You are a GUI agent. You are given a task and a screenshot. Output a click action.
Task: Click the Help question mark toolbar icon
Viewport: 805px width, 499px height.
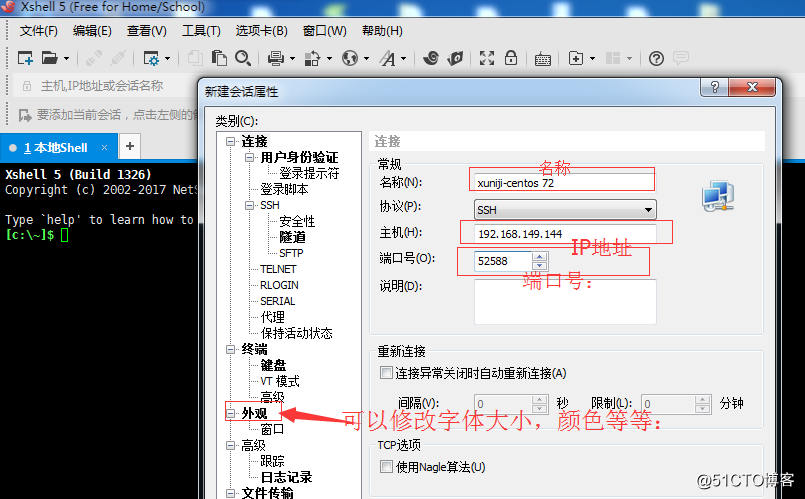(x=656, y=59)
